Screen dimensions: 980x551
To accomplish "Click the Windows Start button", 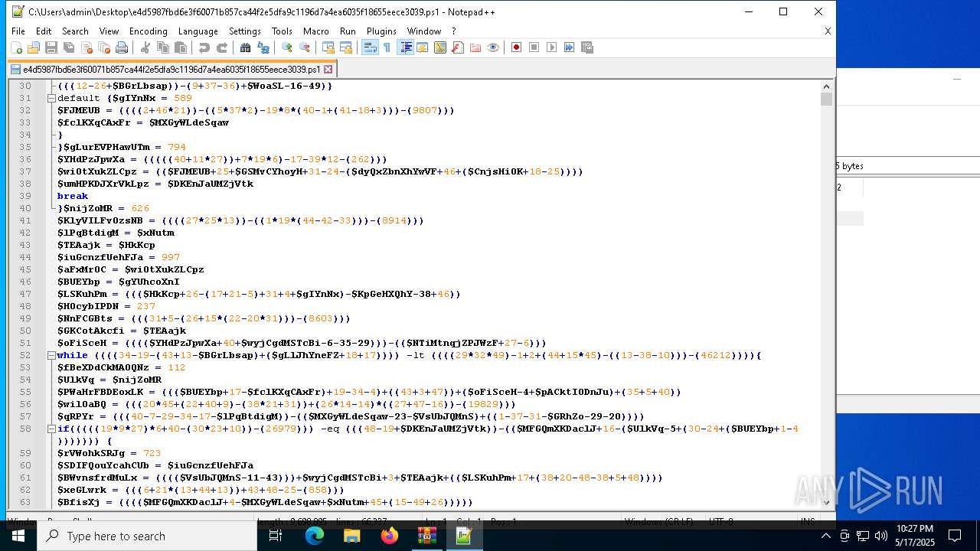I will [18, 536].
